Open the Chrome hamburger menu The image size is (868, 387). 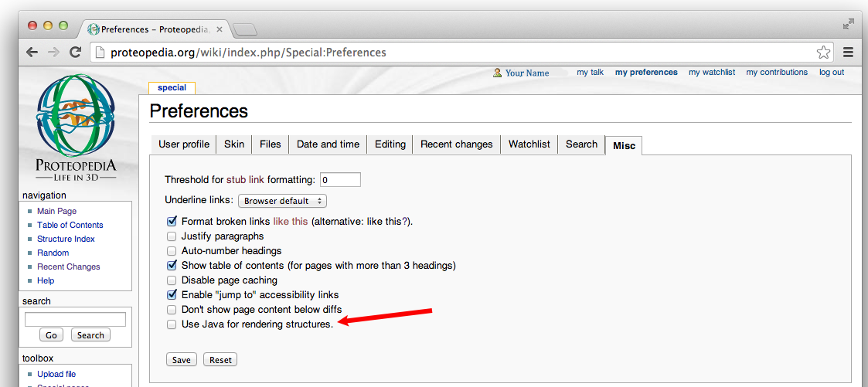point(848,53)
